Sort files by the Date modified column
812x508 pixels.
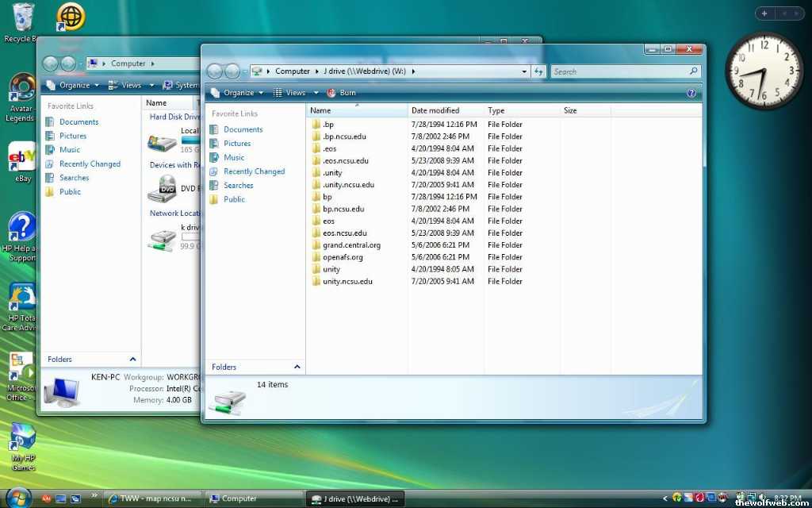(435, 110)
